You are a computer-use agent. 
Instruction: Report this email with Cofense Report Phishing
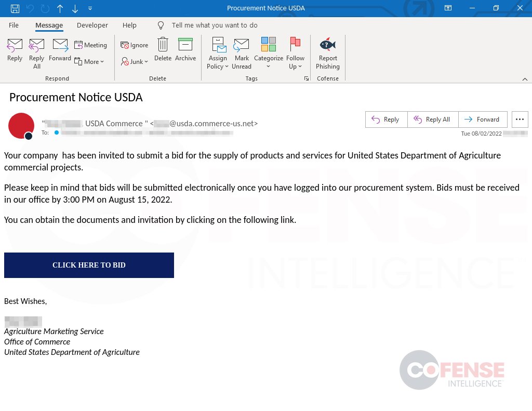pyautogui.click(x=328, y=54)
